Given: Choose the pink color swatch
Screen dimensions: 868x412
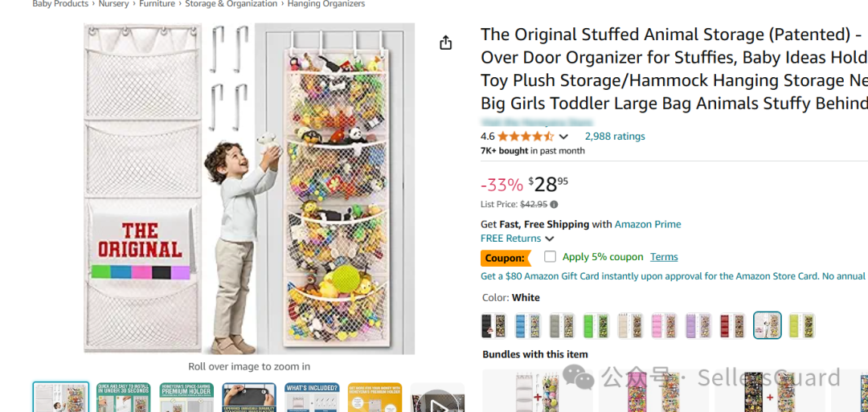Looking at the screenshot, I should tap(664, 325).
